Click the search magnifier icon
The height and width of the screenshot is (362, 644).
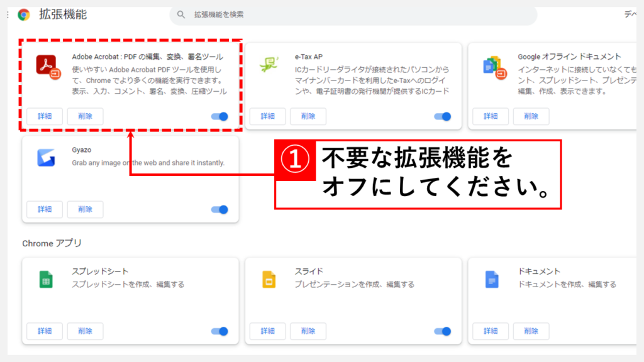180,15
